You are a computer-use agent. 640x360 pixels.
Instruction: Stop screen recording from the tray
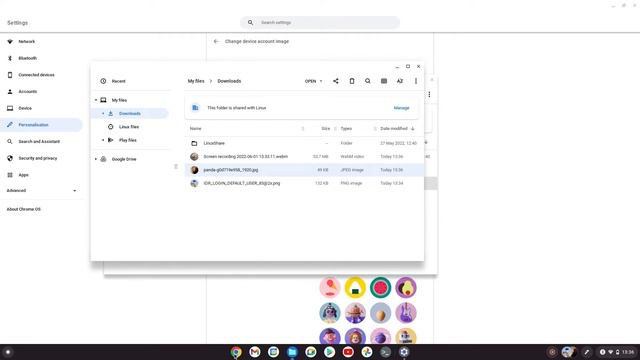click(x=552, y=352)
